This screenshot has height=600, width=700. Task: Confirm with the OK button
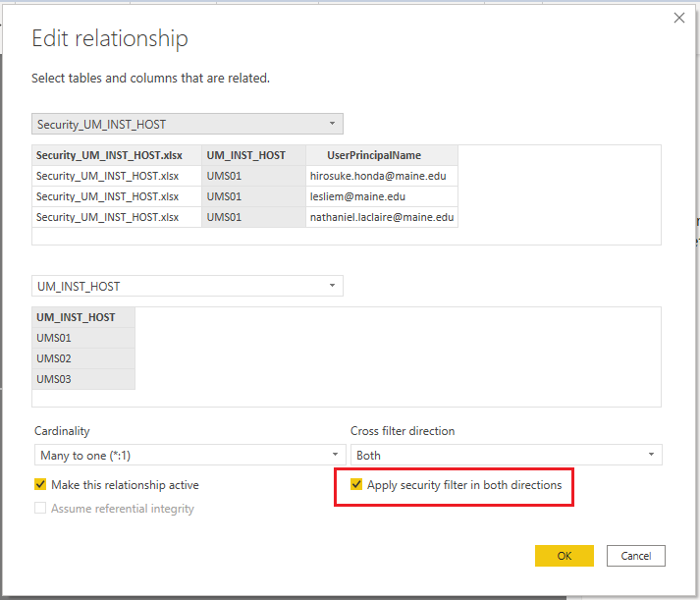pyautogui.click(x=565, y=556)
